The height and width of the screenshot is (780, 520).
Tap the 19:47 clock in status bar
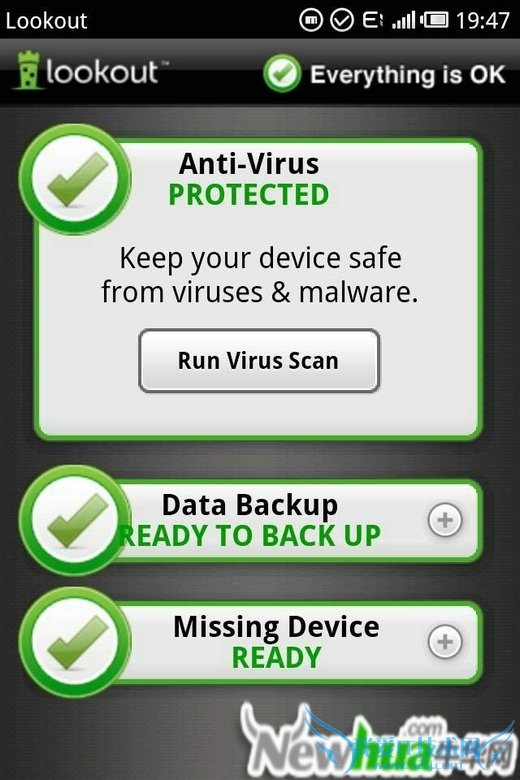pyautogui.click(x=483, y=21)
